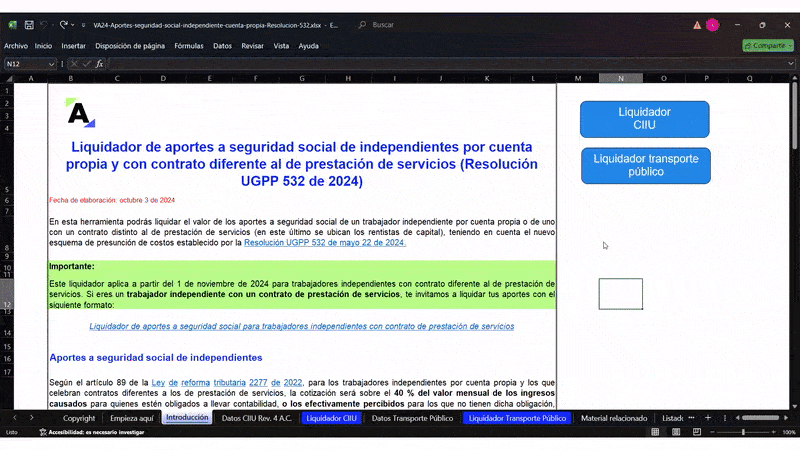
Task: Click the Undo arrow icon
Action: pyautogui.click(x=46, y=24)
